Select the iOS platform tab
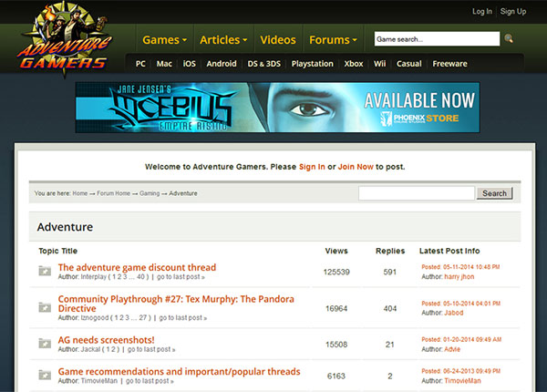This screenshot has height=392, width=547. [189, 64]
